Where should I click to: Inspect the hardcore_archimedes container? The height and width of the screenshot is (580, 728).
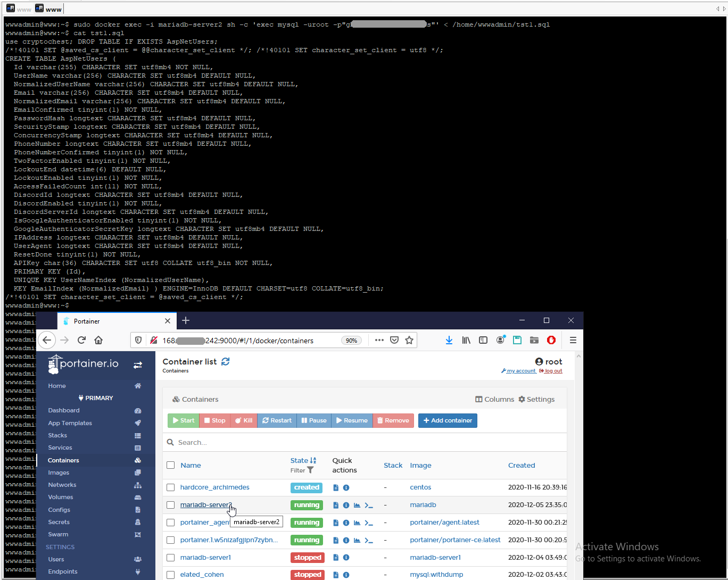(346, 487)
